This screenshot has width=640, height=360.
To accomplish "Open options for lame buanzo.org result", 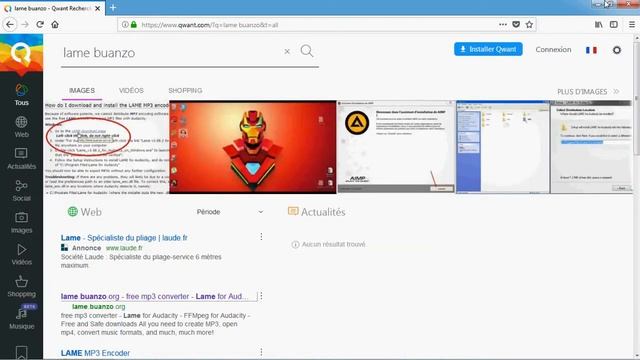I will click(261, 296).
